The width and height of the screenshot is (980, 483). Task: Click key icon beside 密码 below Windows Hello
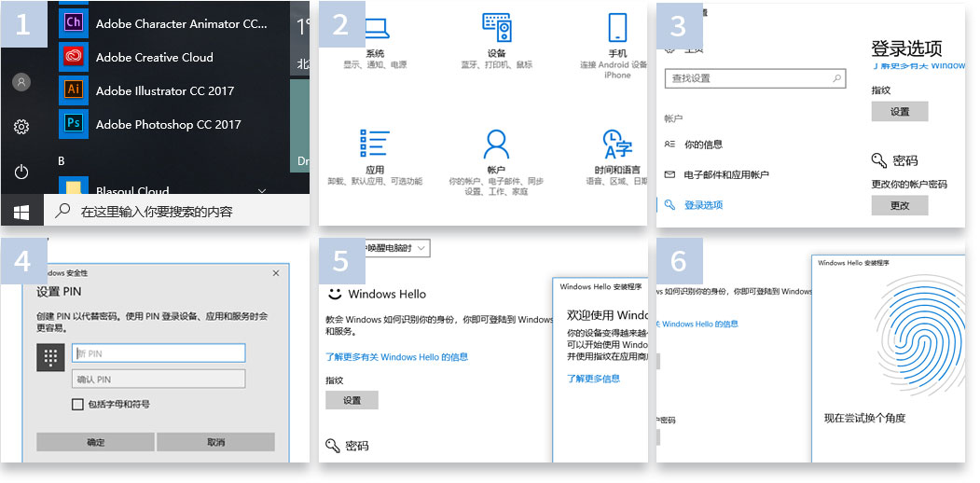tap(333, 446)
